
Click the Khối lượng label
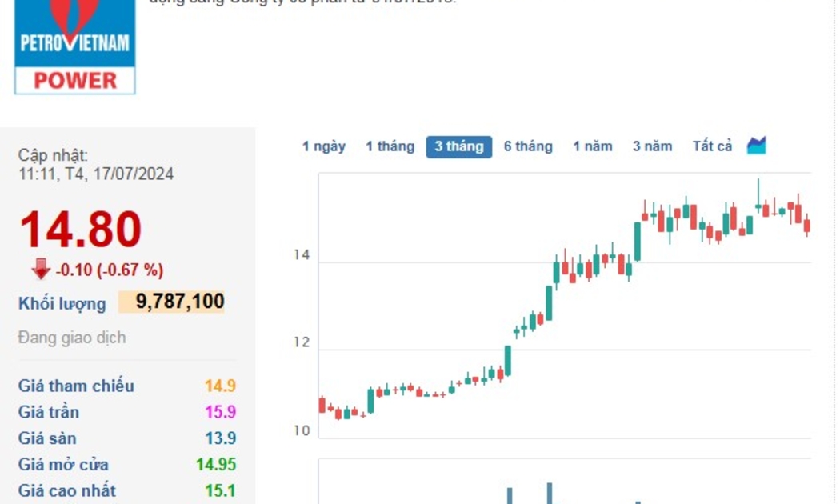pyautogui.click(x=62, y=303)
